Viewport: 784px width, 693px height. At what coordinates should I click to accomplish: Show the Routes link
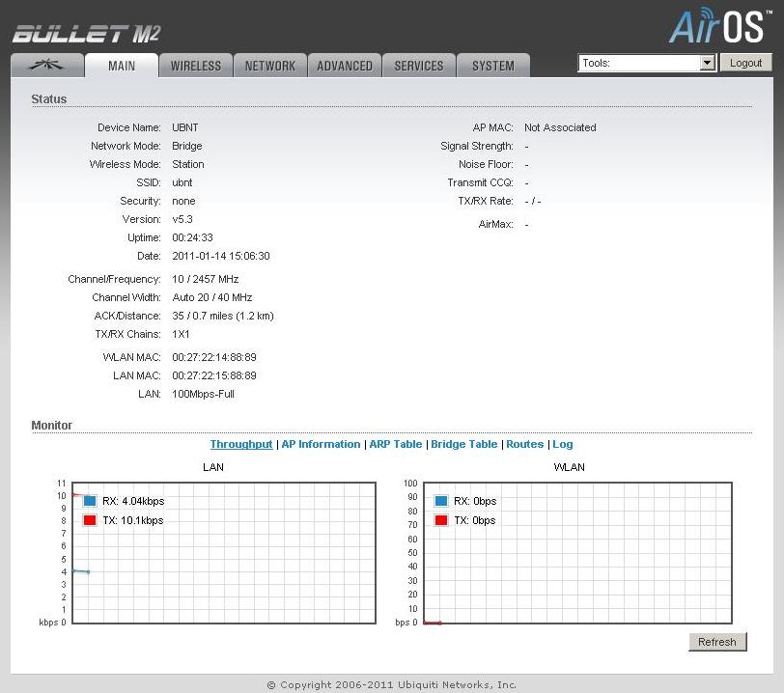tap(524, 444)
